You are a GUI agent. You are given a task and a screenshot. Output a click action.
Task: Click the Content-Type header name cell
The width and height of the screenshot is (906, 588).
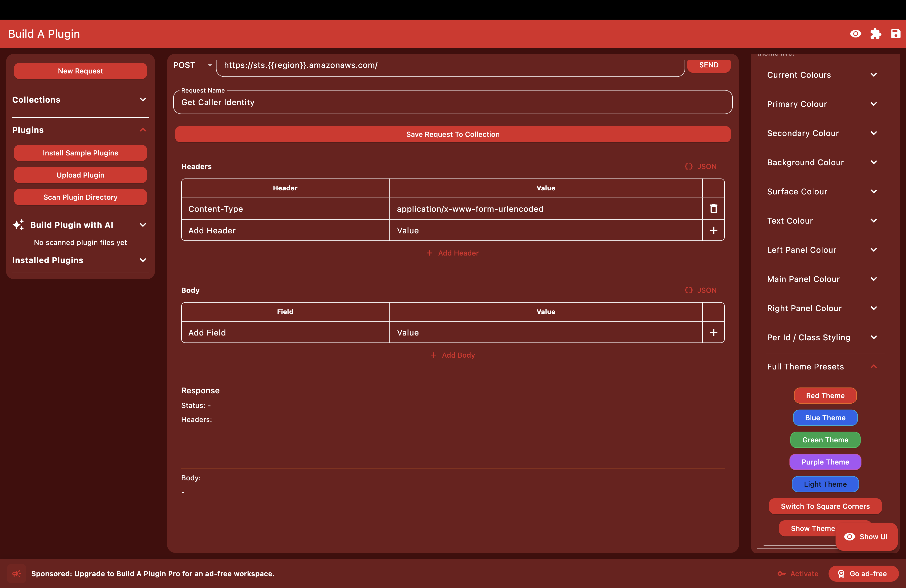[285, 209]
